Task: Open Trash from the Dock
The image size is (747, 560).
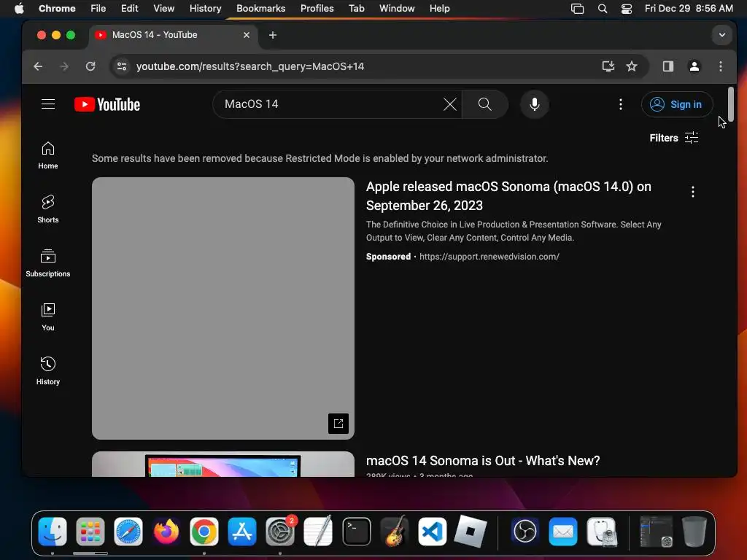Action: tap(694, 532)
